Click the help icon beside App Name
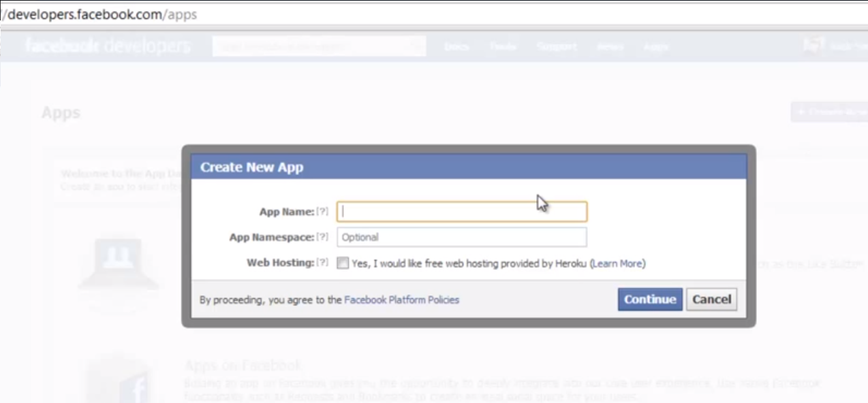Image resolution: width=868 pixels, height=403 pixels. click(322, 212)
